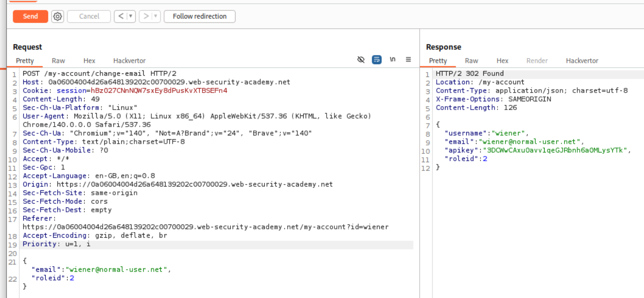Switch Request view to Hex tab

(89, 61)
